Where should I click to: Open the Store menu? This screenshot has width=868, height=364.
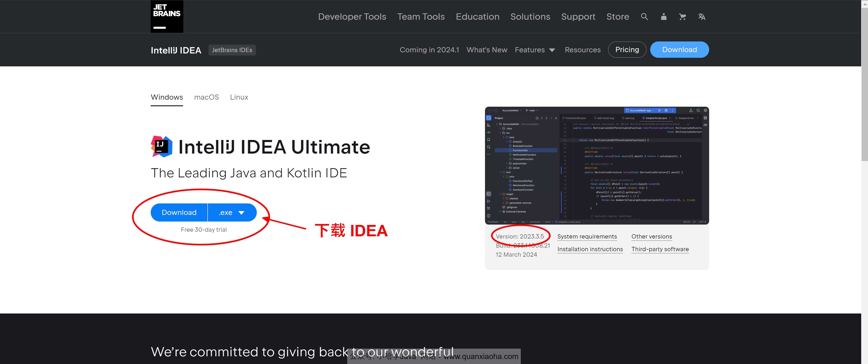pos(618,17)
